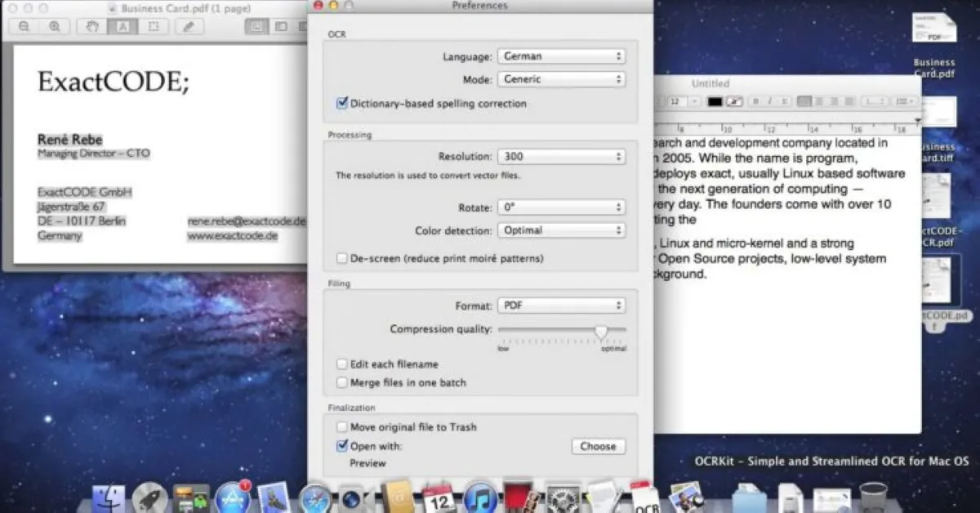Open the Rotate dropdown showing 0°

tap(561, 207)
